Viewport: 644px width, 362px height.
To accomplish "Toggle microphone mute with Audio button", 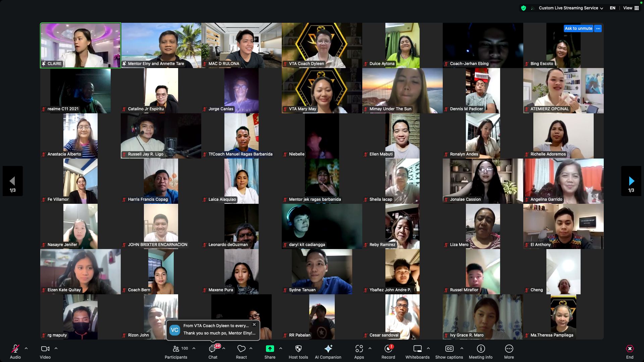I will point(15,352).
